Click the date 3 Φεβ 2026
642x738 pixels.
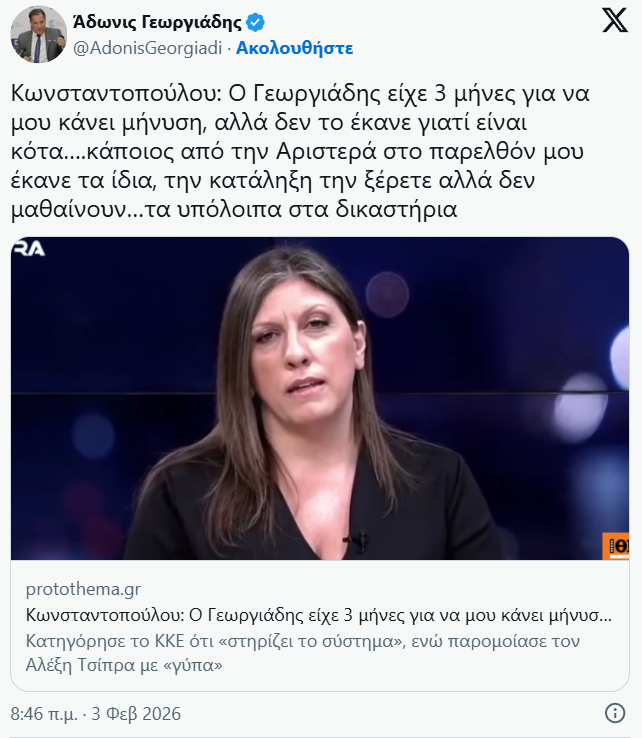[x=136, y=714]
